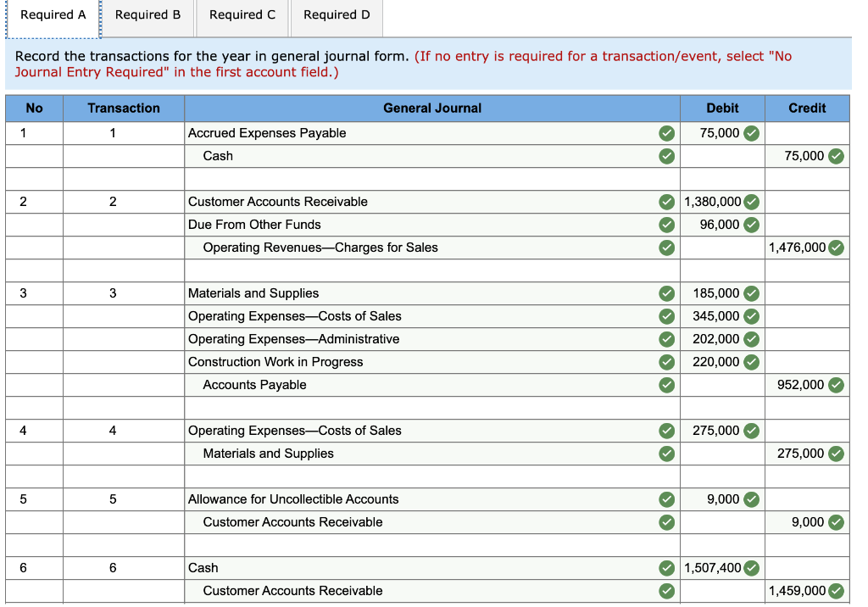The width and height of the screenshot is (868, 607).
Task: Select the checkmark next to the 75,000 debit
Action: pyautogui.click(x=752, y=133)
